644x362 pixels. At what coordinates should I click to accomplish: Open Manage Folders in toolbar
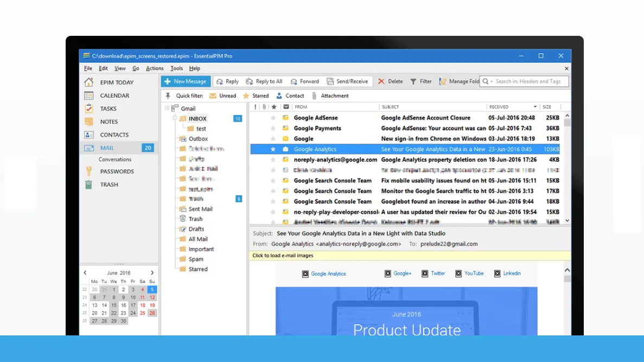point(459,81)
